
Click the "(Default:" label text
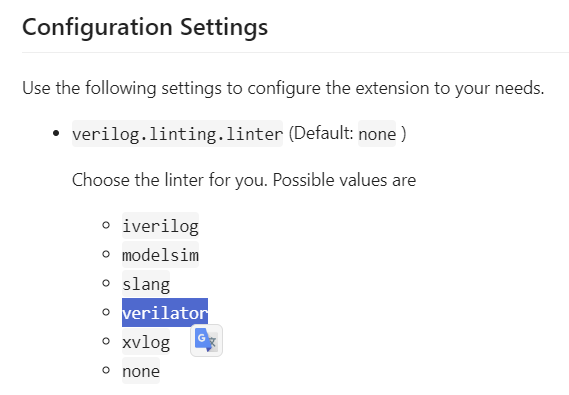pyautogui.click(x=321, y=133)
